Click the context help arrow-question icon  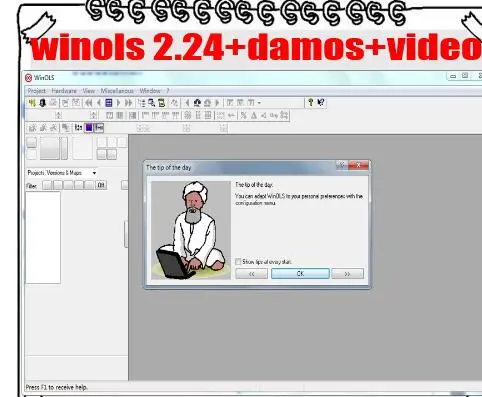[x=321, y=102]
